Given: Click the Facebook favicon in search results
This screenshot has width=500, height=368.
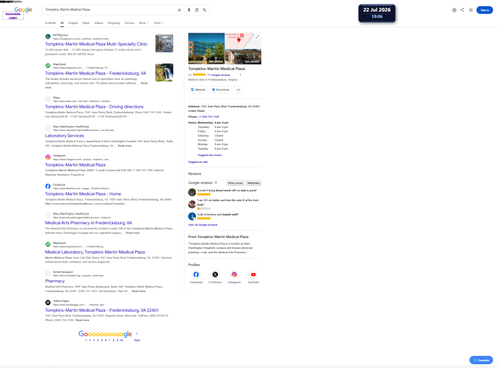Looking at the screenshot, I should pos(48,186).
